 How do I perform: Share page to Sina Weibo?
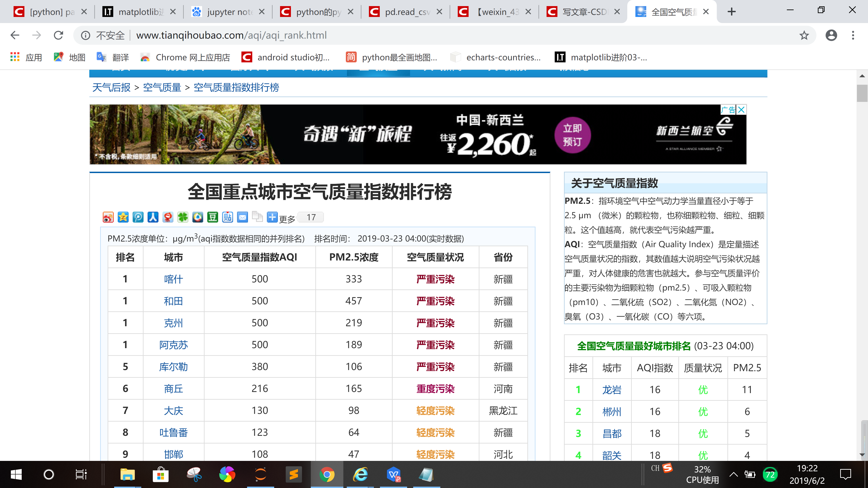pyautogui.click(x=108, y=217)
